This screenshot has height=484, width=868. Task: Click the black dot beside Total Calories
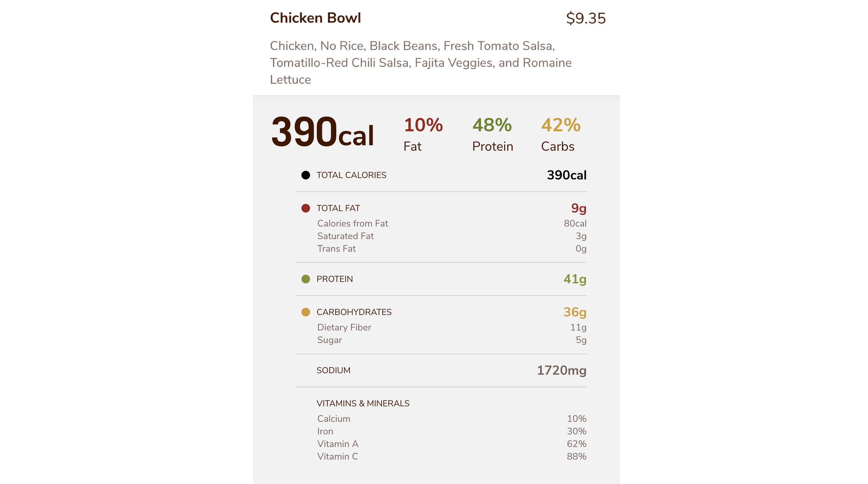[305, 175]
